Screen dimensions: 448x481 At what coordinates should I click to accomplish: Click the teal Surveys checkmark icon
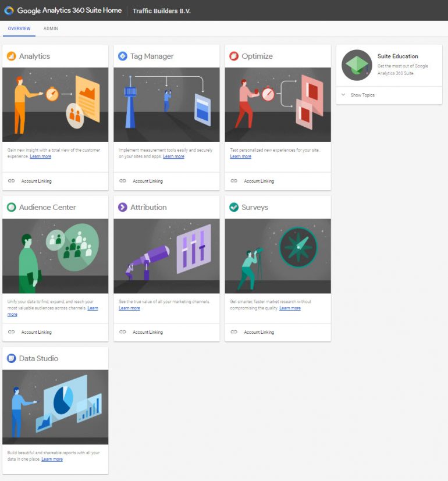click(x=234, y=208)
